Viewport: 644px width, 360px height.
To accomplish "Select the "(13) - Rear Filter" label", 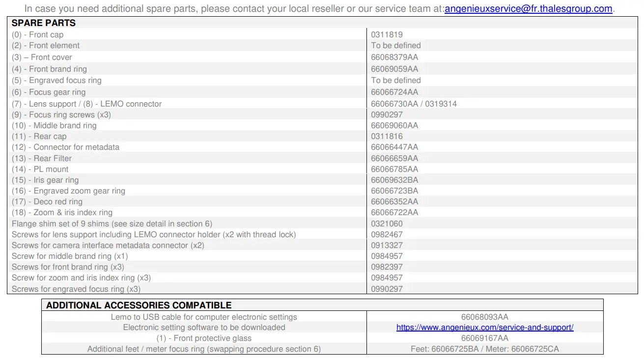I will [42, 159].
